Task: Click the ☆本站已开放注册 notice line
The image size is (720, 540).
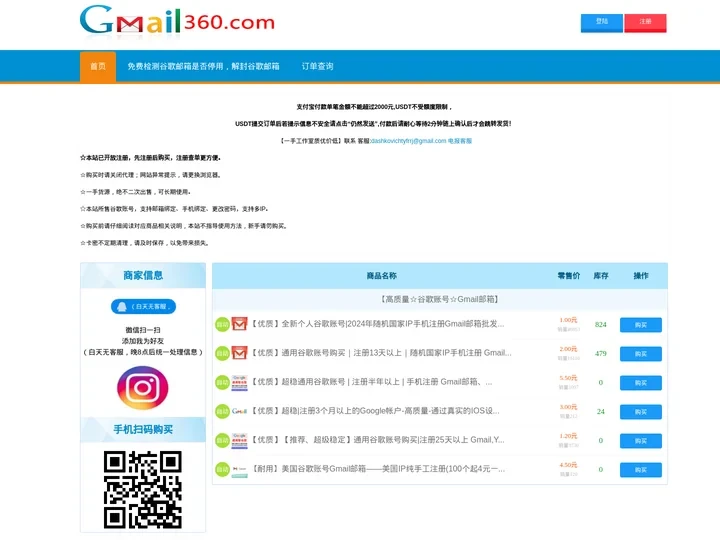Action: coord(151,158)
